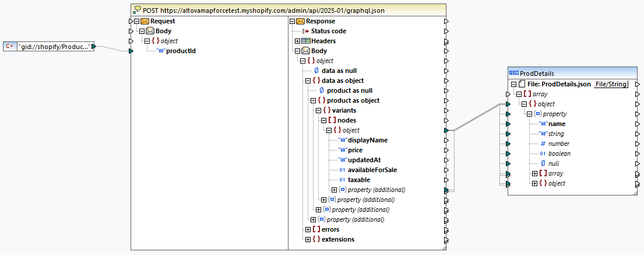Click the Request envelope icon

[x=146, y=22]
